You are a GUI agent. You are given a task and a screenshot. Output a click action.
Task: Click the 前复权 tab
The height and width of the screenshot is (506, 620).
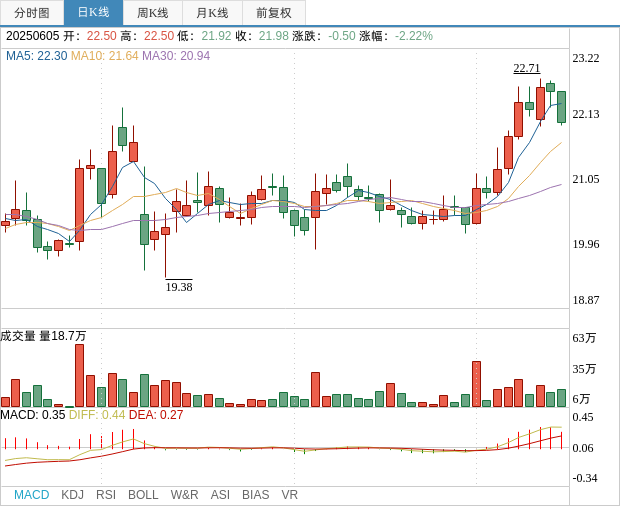tap(274, 13)
